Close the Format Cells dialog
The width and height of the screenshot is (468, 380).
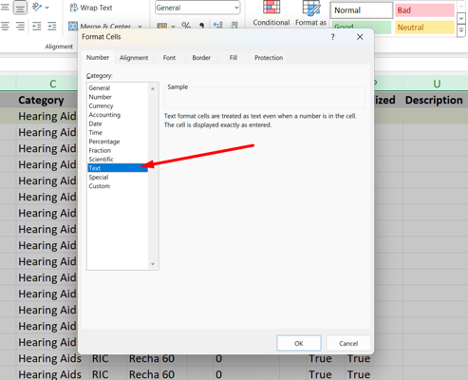360,37
